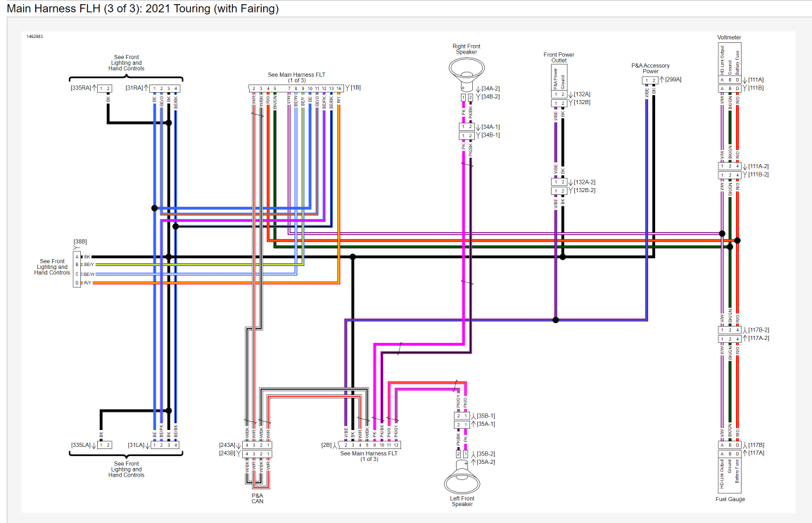Click the 2B main harness connector at bottom
This screenshot has width=812, height=523.
pyautogui.click(x=370, y=445)
